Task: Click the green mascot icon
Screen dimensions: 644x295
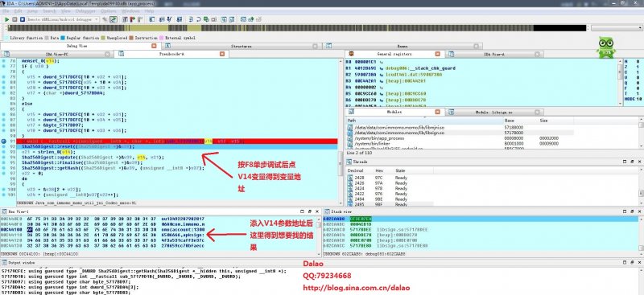Action: pyautogui.click(x=606, y=47)
